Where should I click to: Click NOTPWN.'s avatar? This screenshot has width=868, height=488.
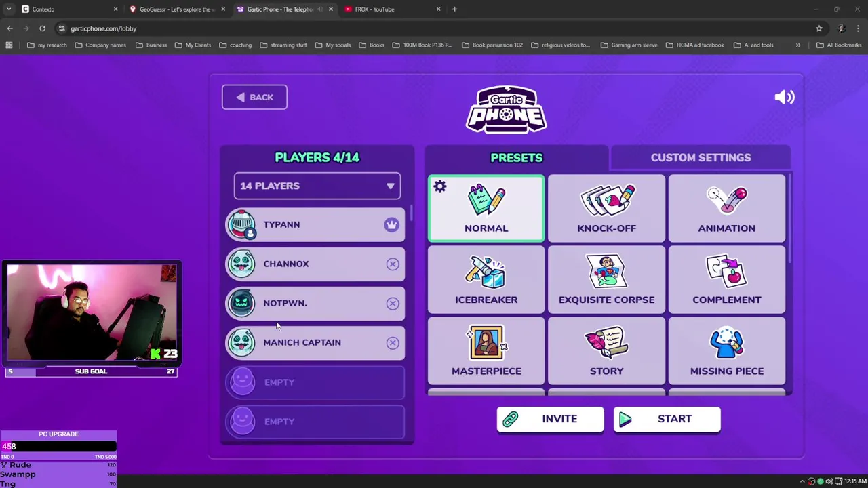pyautogui.click(x=242, y=303)
